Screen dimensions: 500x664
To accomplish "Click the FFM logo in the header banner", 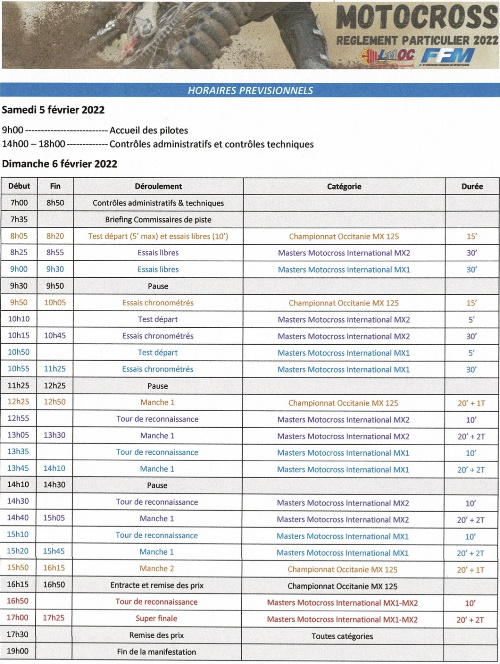I will pos(448,56).
